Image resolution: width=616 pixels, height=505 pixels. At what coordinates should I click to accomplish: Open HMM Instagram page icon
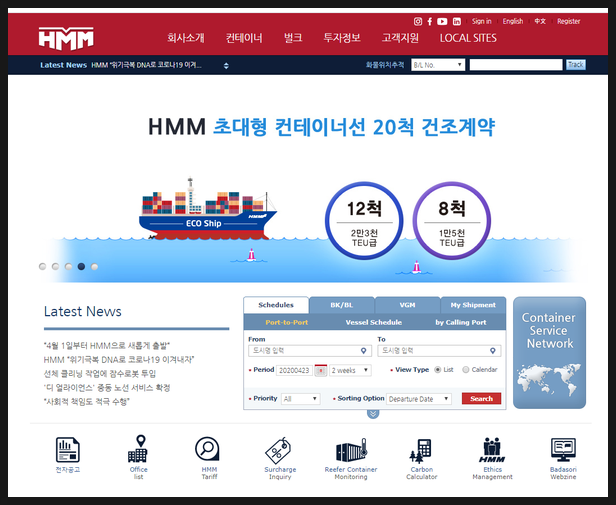pos(418,22)
